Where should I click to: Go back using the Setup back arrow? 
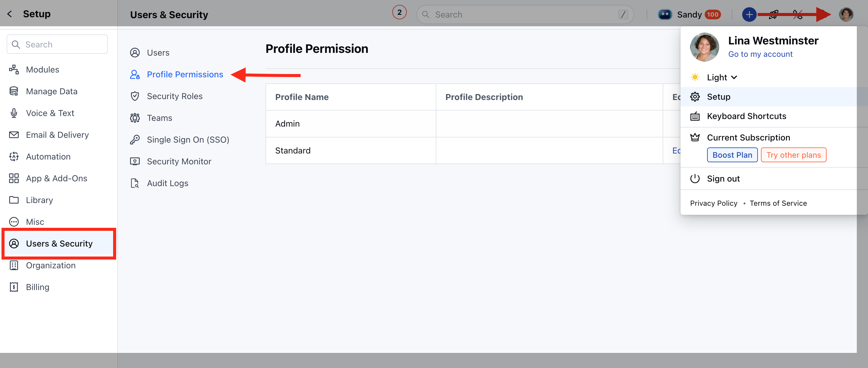click(x=10, y=14)
